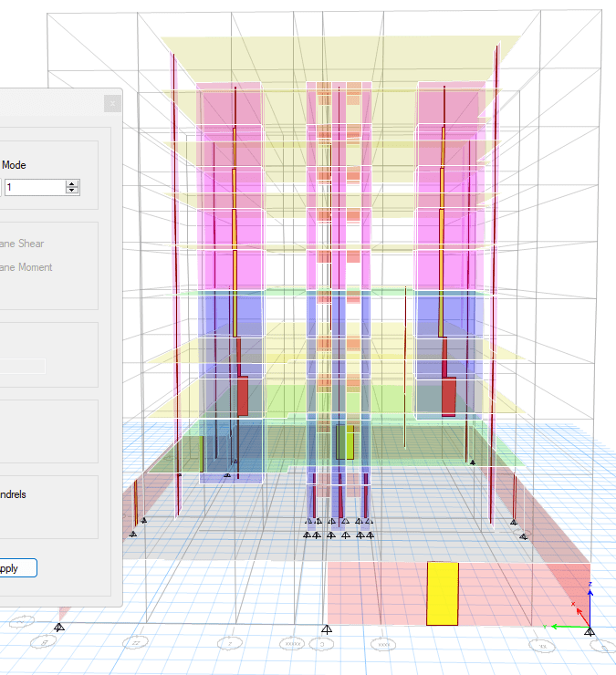Image resolution: width=616 pixels, height=675 pixels.
Task: Select the in-plane Shear option label
Action: click(22, 244)
